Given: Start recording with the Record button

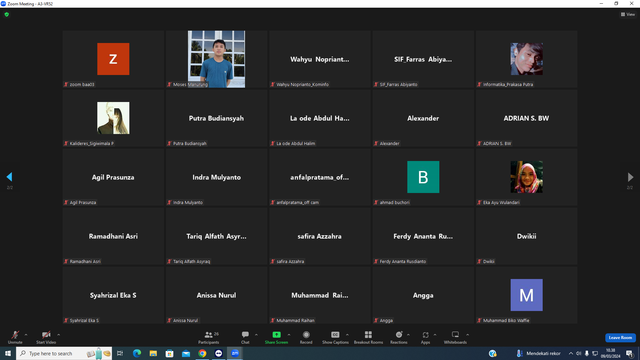Looking at the screenshot, I should coord(306,337).
